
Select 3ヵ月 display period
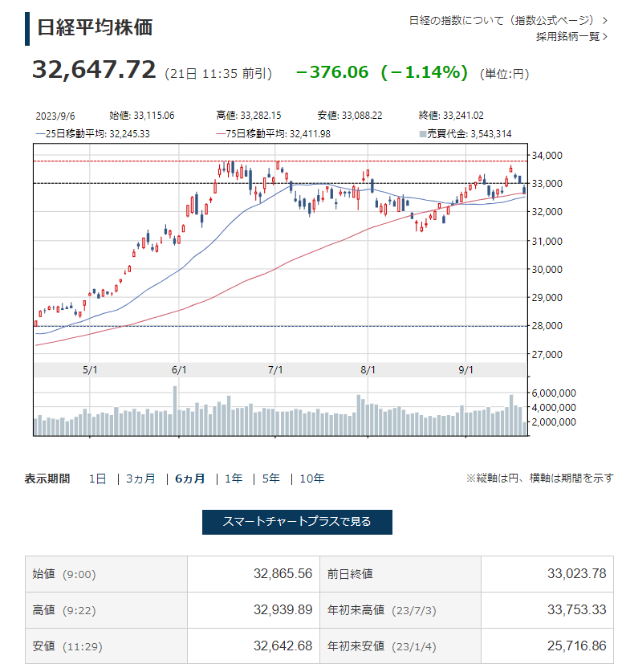point(140,479)
